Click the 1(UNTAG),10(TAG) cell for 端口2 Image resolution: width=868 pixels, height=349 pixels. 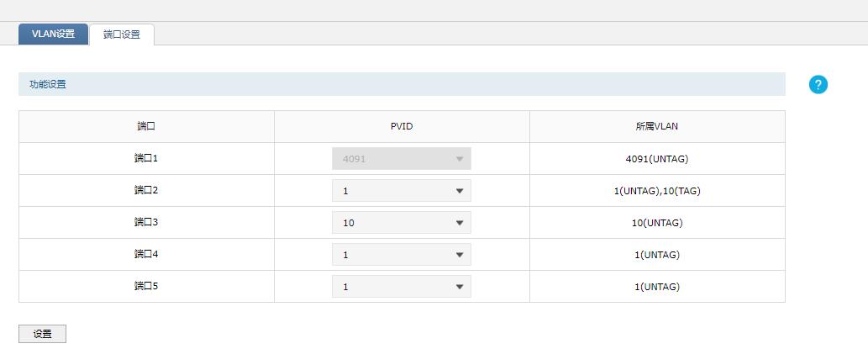[x=657, y=191]
